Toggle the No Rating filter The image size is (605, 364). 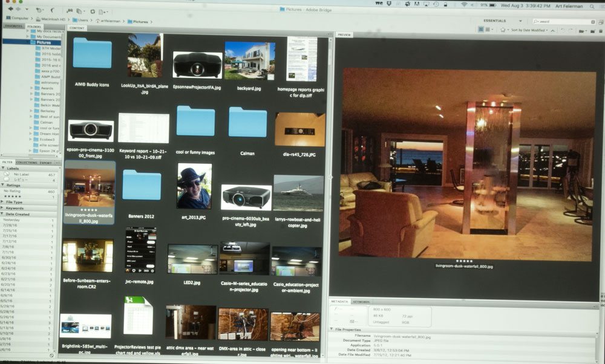[x=29, y=191]
